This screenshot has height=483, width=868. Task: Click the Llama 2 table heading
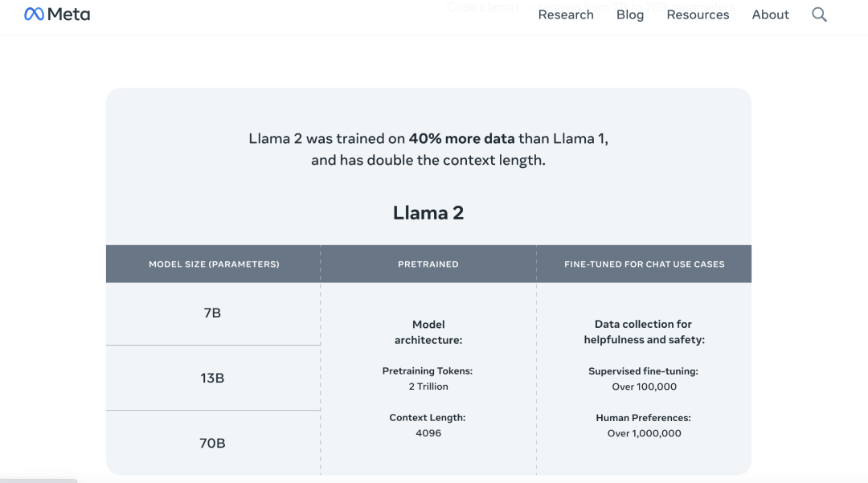coord(428,213)
